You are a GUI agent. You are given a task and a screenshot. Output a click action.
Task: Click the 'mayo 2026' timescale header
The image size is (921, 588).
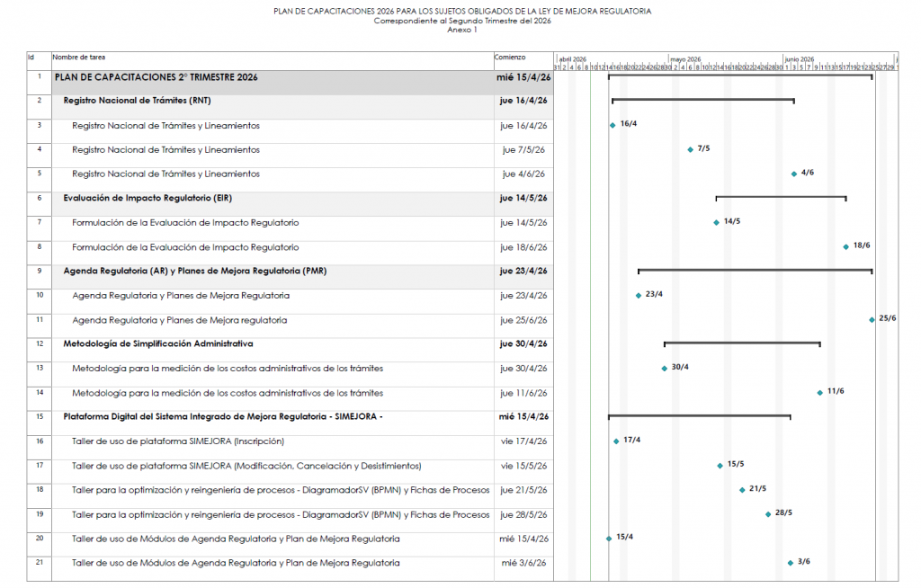pos(684,58)
